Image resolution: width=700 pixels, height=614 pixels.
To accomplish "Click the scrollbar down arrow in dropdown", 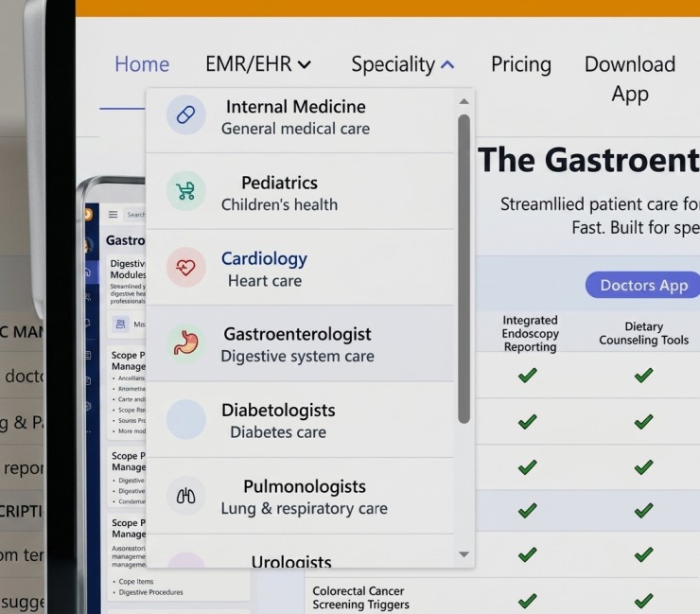I will point(464,554).
